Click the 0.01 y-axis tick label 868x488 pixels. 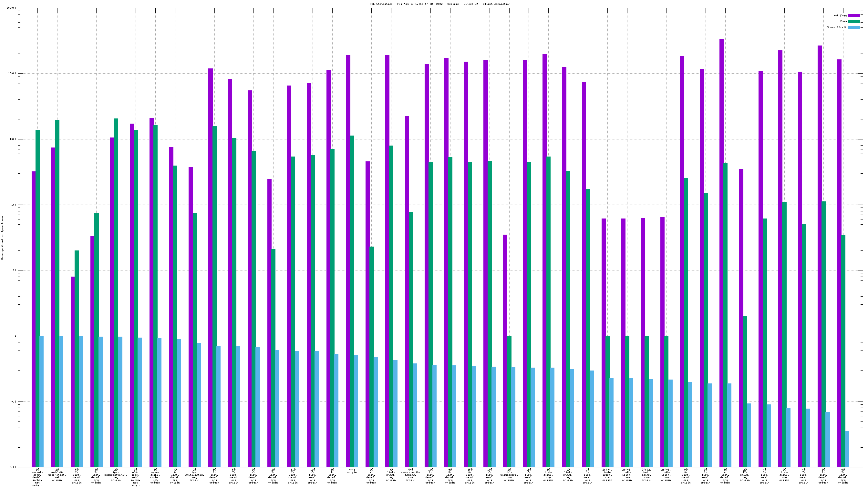tap(13, 467)
